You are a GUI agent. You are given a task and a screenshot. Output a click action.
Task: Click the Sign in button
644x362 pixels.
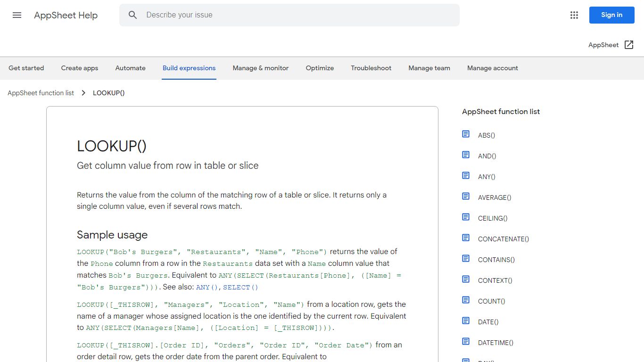pos(611,15)
